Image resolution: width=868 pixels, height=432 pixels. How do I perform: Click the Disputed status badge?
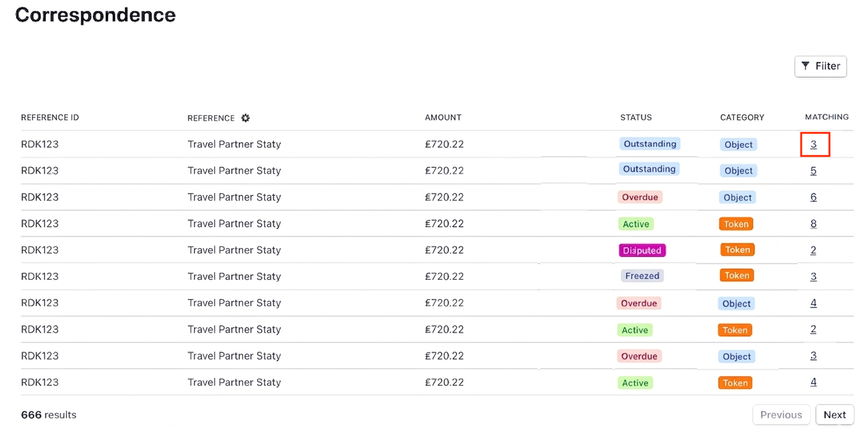(x=642, y=250)
